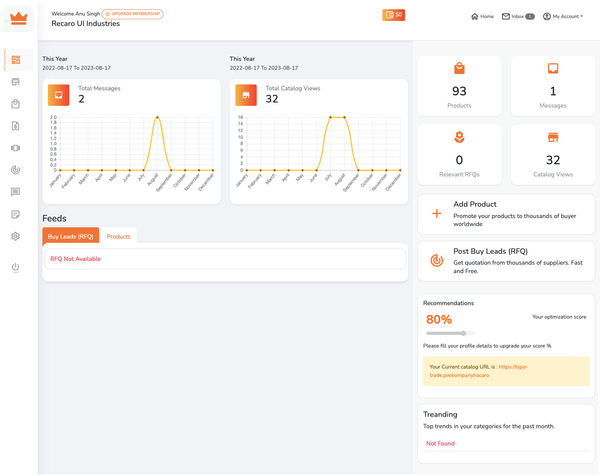Open the 32 Catalog Views card
The image size is (600, 476).
coord(553,155)
